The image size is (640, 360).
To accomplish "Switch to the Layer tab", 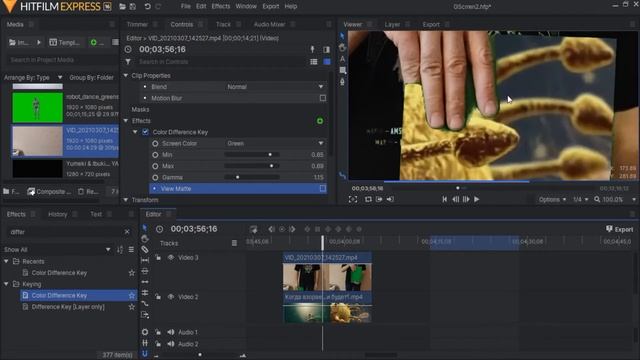I will click(x=392, y=24).
